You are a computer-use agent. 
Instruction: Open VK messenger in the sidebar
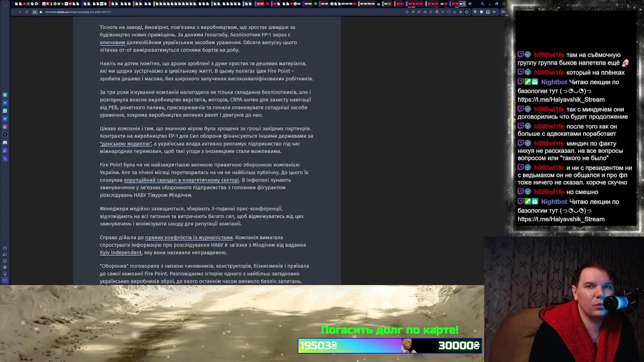point(5,119)
